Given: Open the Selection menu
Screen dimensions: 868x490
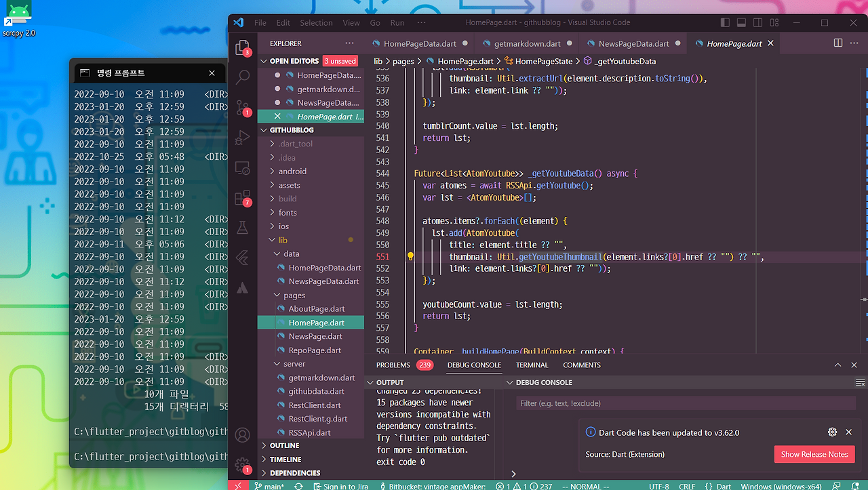Looking at the screenshot, I should 317,22.
